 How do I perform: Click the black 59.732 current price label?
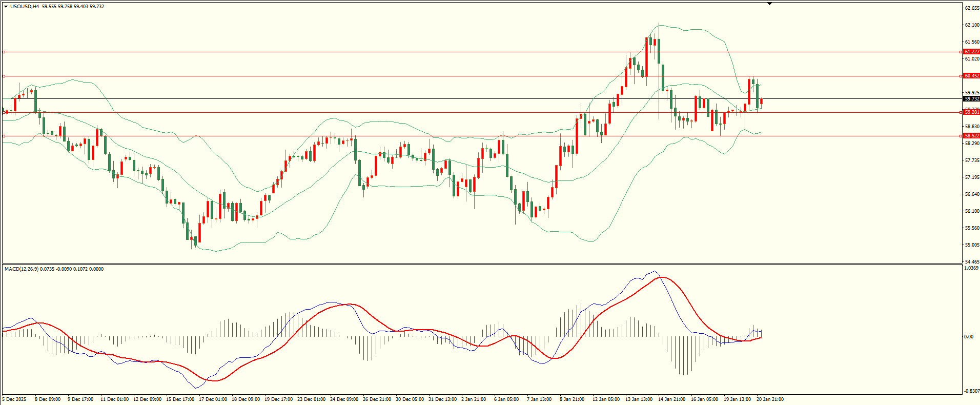[x=971, y=99]
